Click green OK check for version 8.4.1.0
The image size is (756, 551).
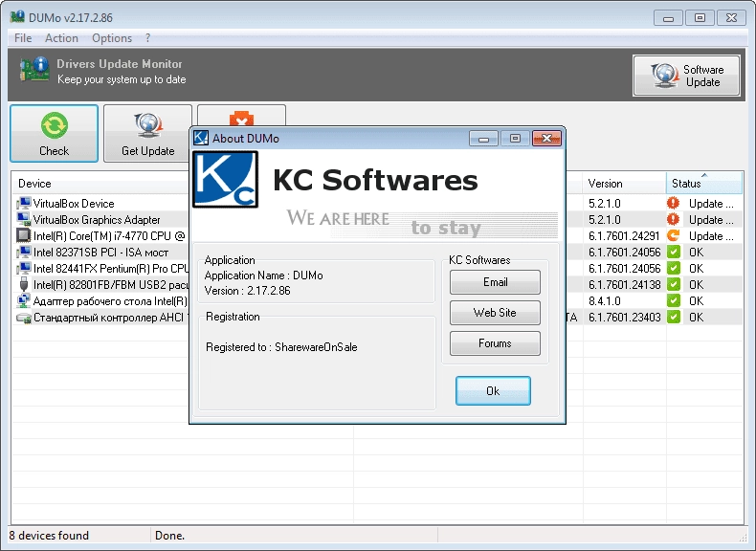[674, 300]
